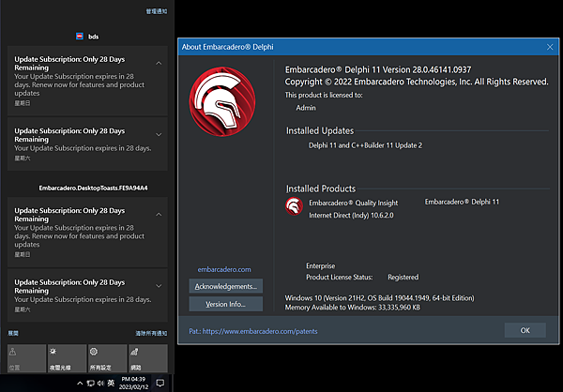Screen dimensions: 563x392
Task: Expand the Embarcadero.DesktopToasts notification dated 星期六
Action: click(159, 286)
